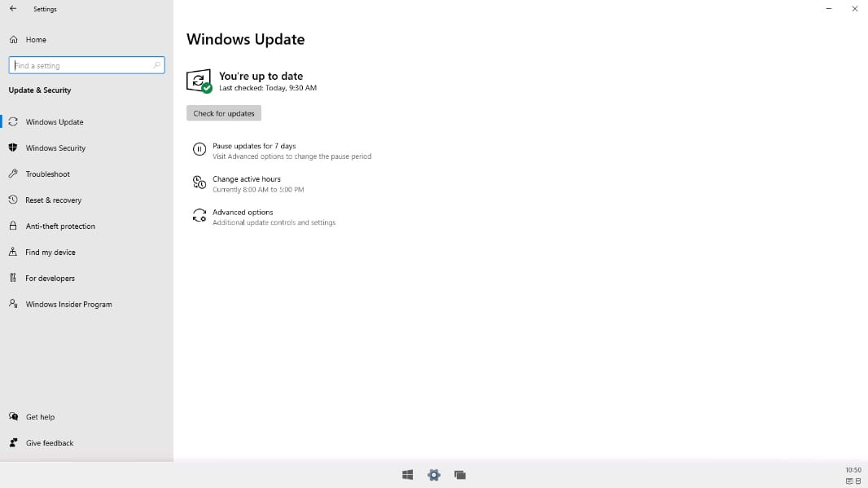Click the Change active hours clock icon
Image resolution: width=868 pixels, height=488 pixels.
[x=199, y=182]
